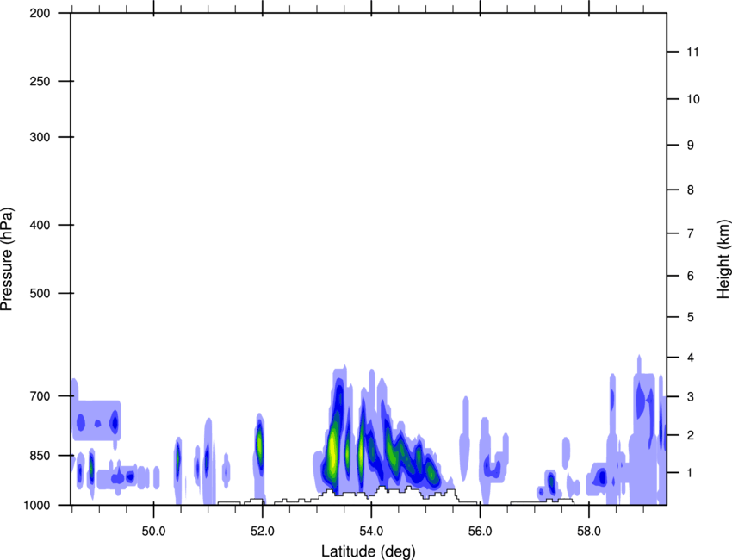Click the 52.0 latitude label
The width and height of the screenshot is (732, 560).
(263, 532)
